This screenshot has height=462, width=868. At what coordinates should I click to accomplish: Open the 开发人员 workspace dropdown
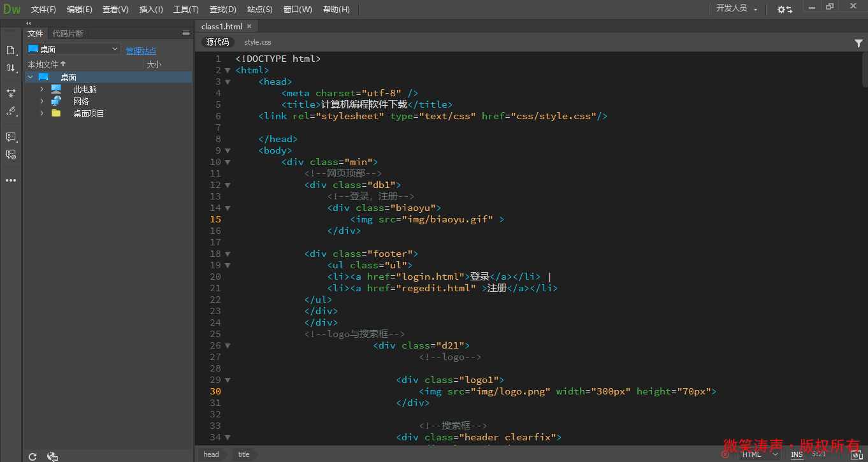pos(737,9)
